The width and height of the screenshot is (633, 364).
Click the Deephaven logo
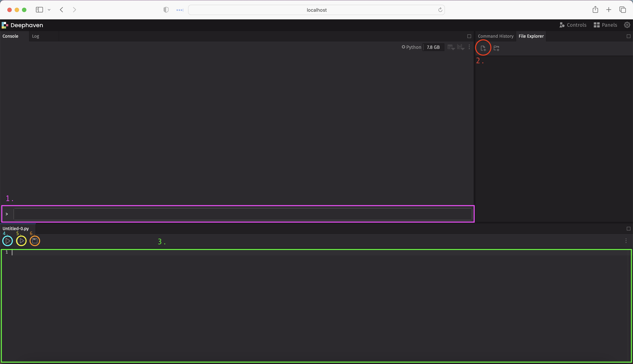pyautogui.click(x=5, y=25)
